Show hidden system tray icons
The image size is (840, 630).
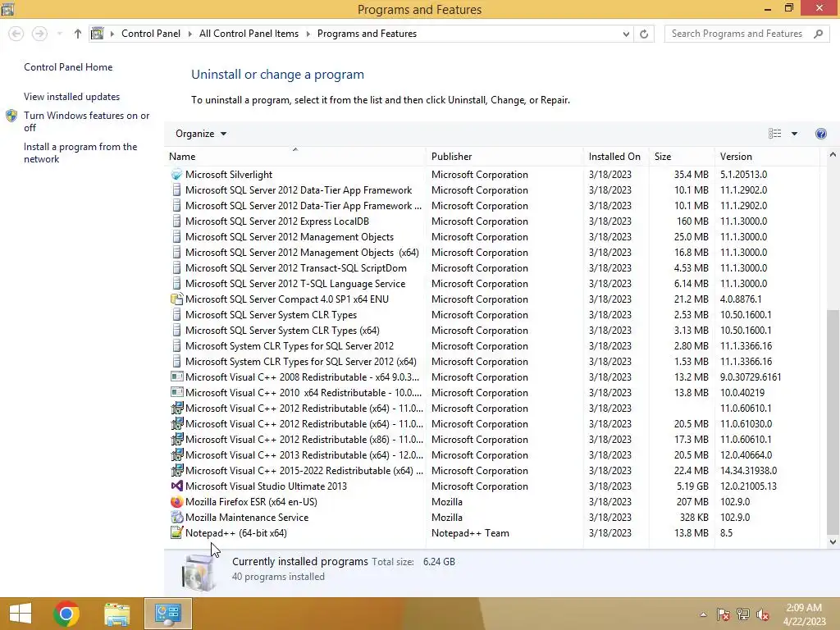coord(703,614)
